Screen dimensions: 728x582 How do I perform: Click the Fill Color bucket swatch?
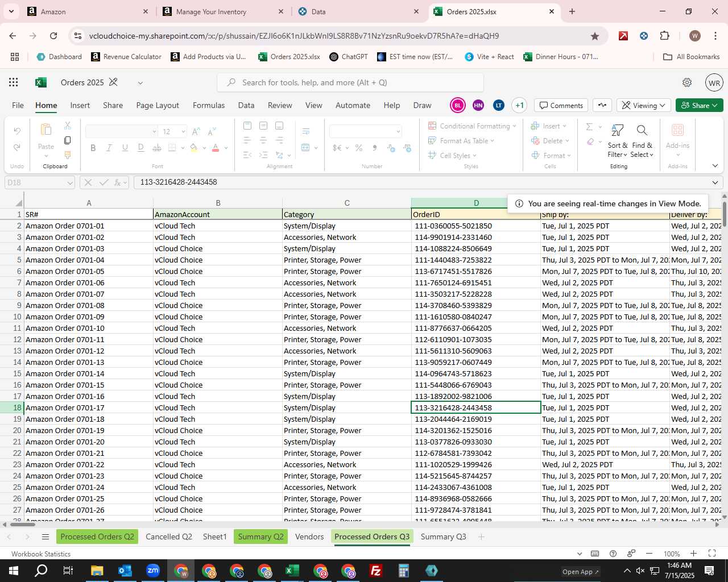coord(194,148)
